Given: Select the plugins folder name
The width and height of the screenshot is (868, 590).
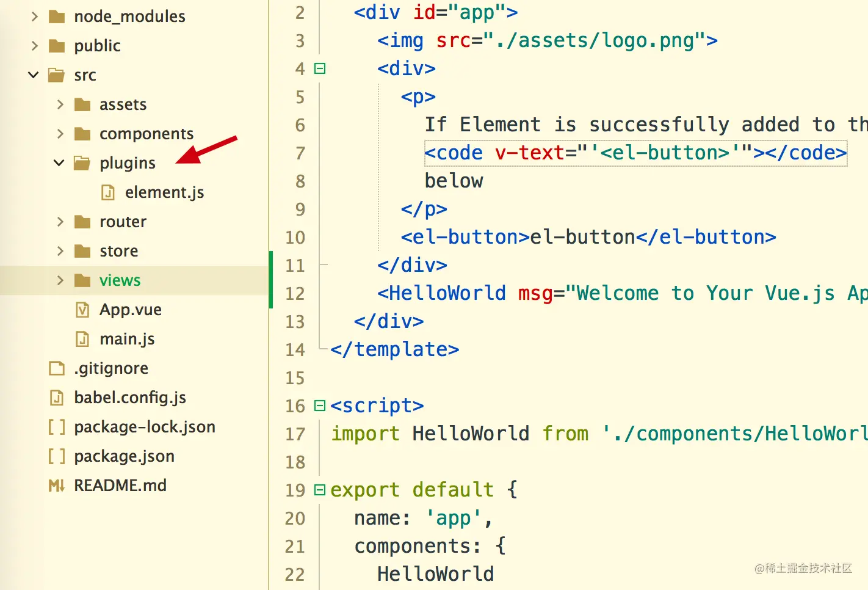Looking at the screenshot, I should pyautogui.click(x=128, y=163).
